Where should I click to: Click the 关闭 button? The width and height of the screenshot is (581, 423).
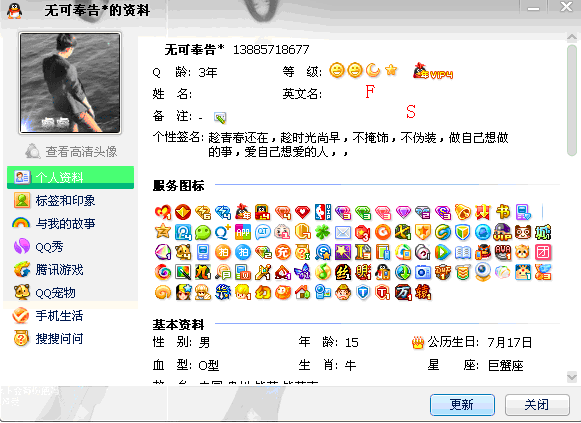[537, 404]
